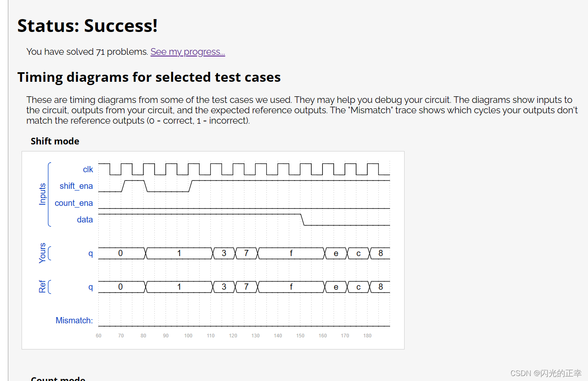
Task: Select the count_ena signal label
Action: pos(73,203)
